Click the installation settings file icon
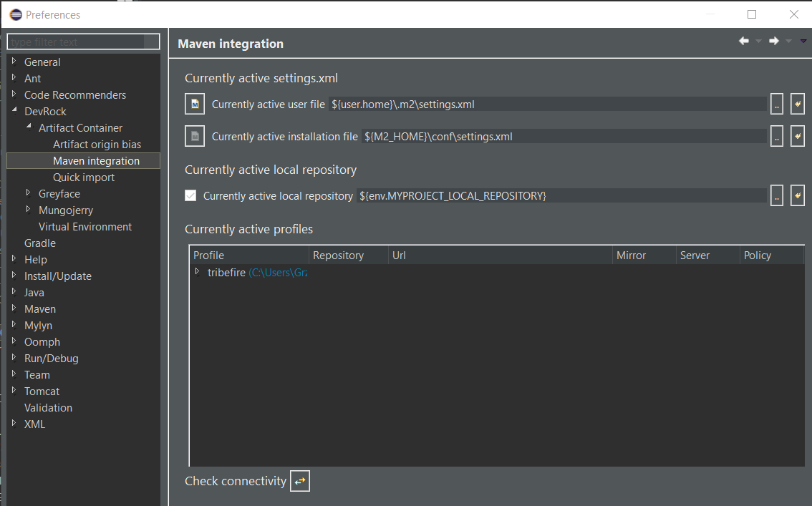The height and width of the screenshot is (506, 812). [195, 137]
